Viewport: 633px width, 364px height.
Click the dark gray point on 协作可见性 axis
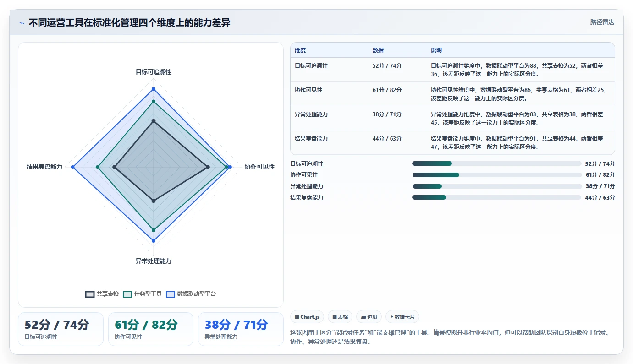point(208,167)
